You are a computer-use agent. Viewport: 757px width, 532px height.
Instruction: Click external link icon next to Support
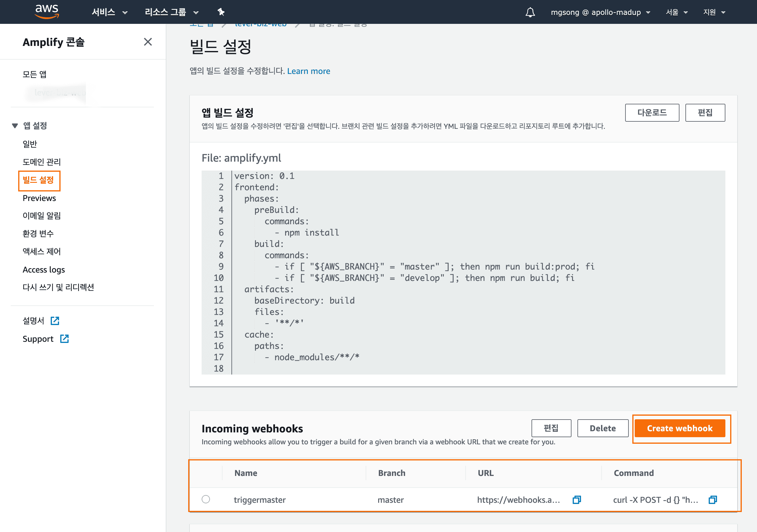click(x=64, y=338)
